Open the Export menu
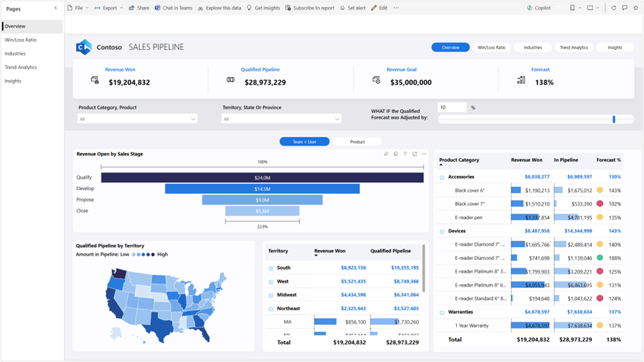Screen dimensions: 644x362 [109, 8]
